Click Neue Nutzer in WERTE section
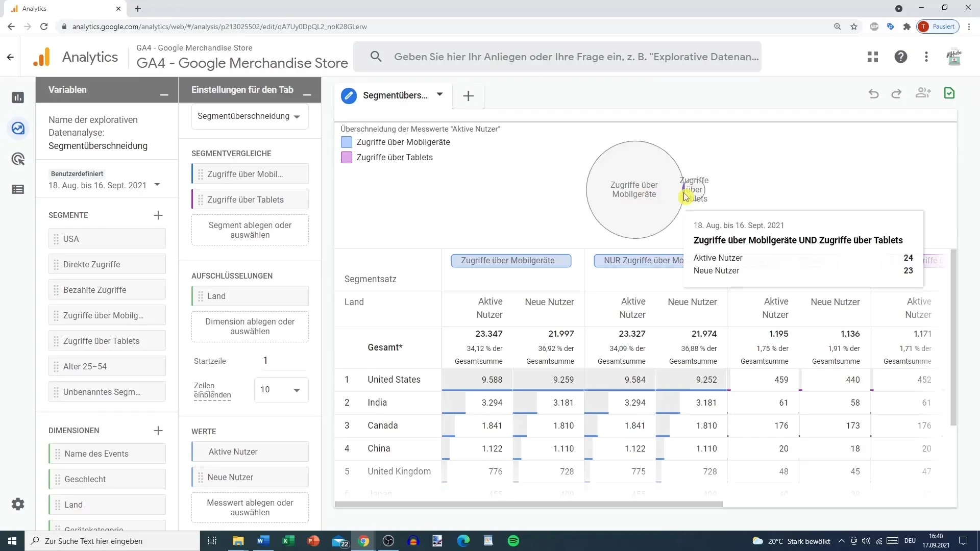Viewport: 980px width, 551px height. tap(250, 477)
